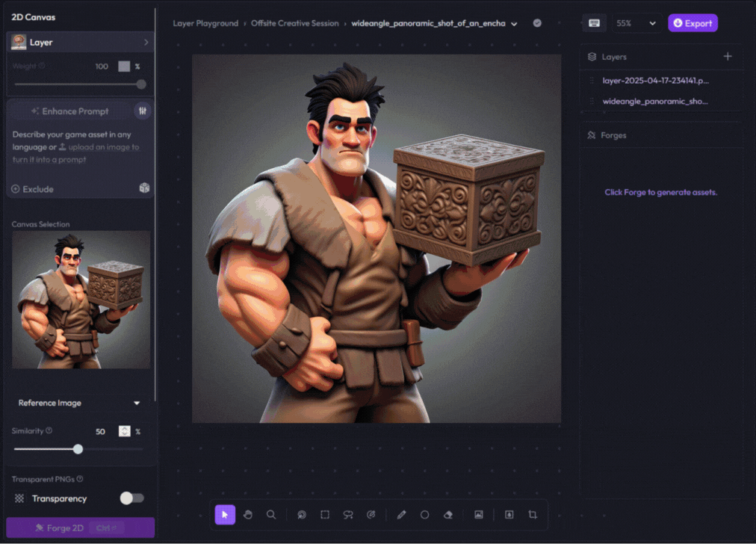Toggle the Transparency switch
This screenshot has width=756, height=544.
(131, 498)
